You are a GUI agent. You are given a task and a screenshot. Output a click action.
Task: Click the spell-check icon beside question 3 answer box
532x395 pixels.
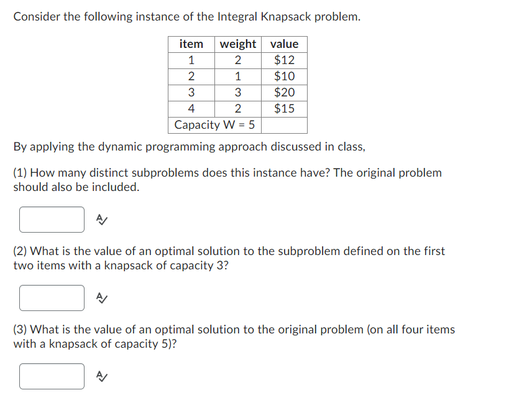102,376
